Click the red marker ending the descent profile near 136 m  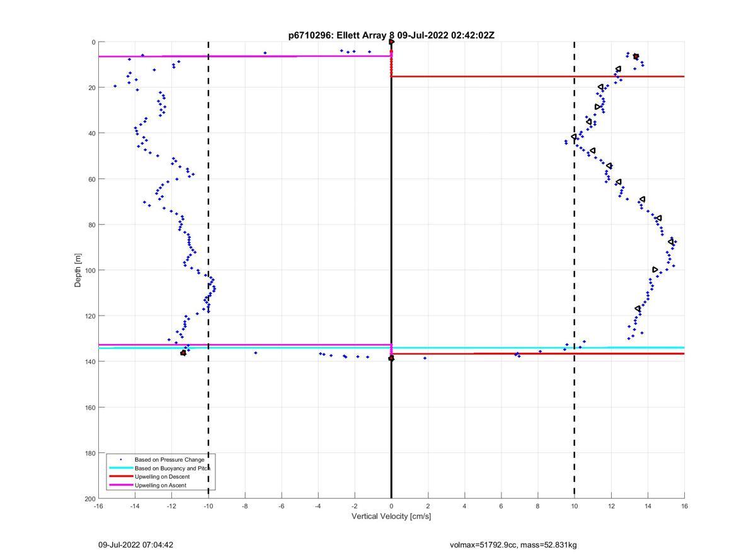183,353
